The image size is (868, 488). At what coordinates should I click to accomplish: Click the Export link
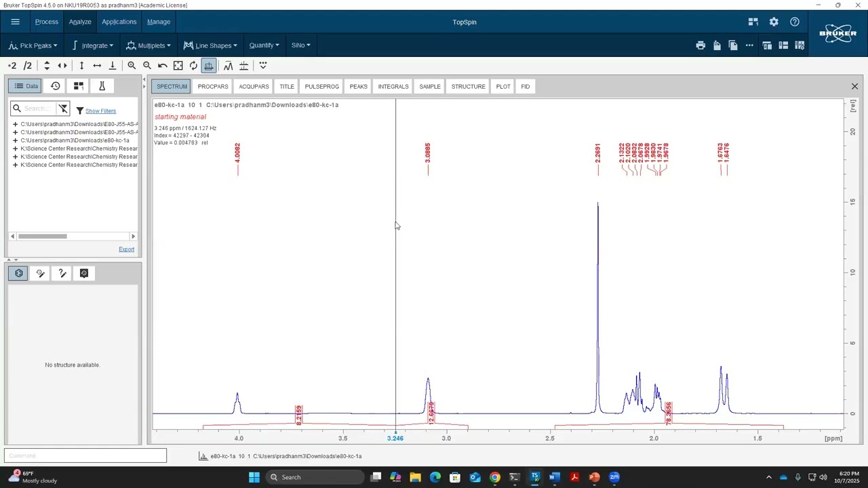[127, 249]
